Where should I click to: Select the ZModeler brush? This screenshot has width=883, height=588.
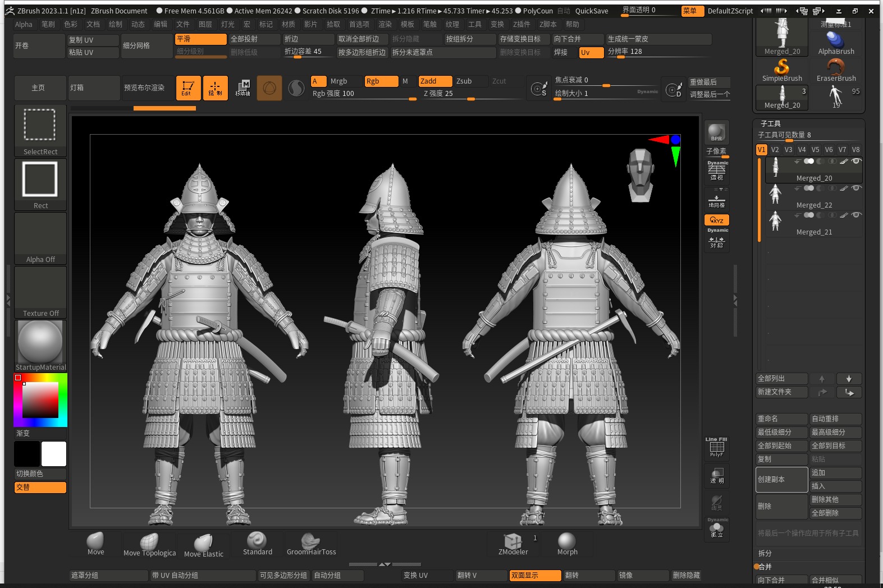point(513,544)
